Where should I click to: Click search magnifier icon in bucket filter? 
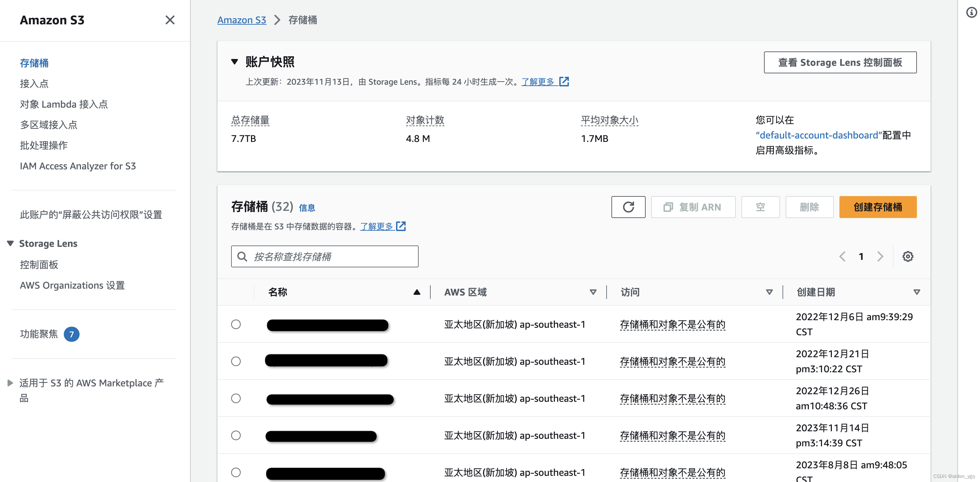click(x=242, y=256)
